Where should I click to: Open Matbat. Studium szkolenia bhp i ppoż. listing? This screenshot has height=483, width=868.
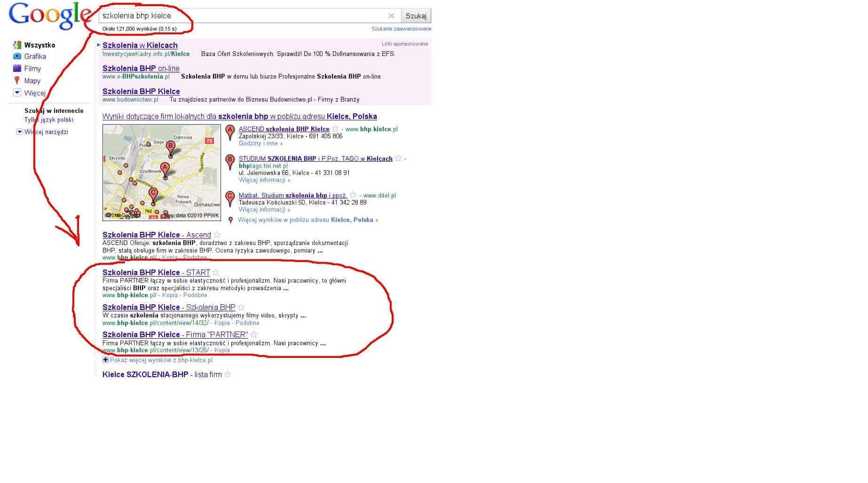point(293,195)
